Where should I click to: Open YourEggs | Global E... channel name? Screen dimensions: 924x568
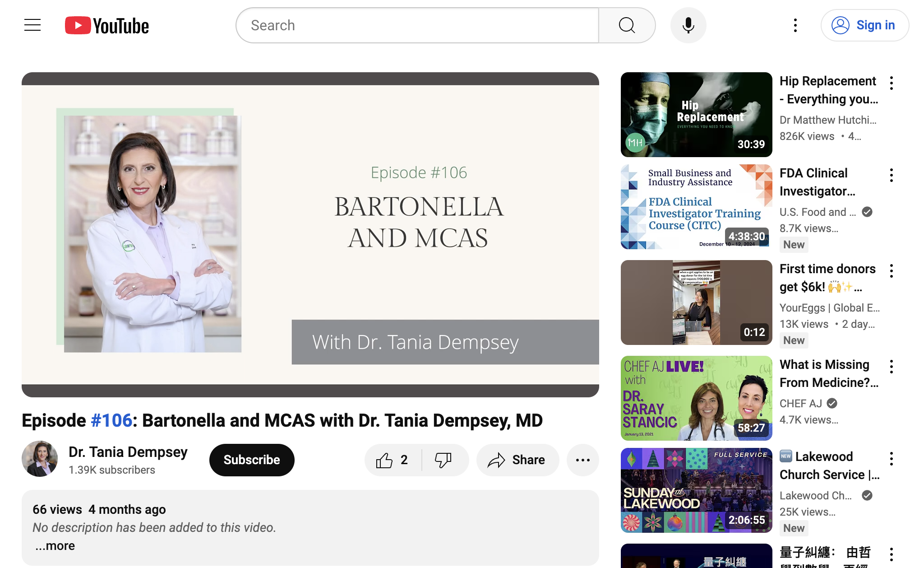pyautogui.click(x=830, y=307)
